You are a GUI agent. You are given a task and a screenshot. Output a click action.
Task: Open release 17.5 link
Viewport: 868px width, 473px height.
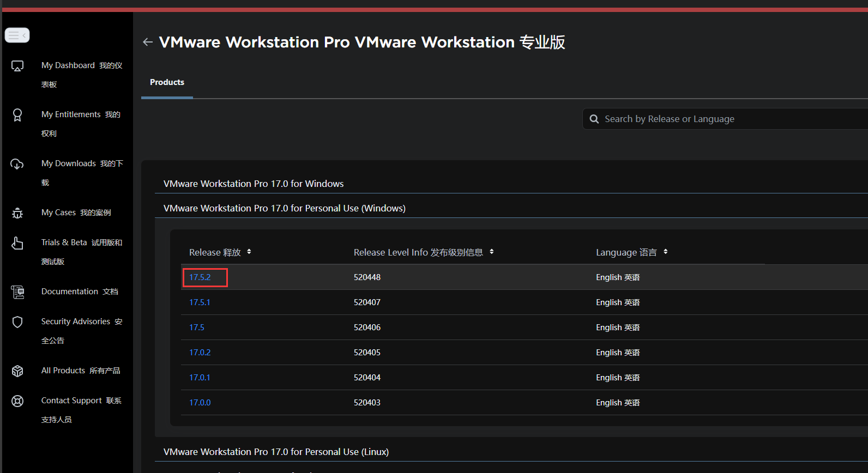(x=197, y=328)
